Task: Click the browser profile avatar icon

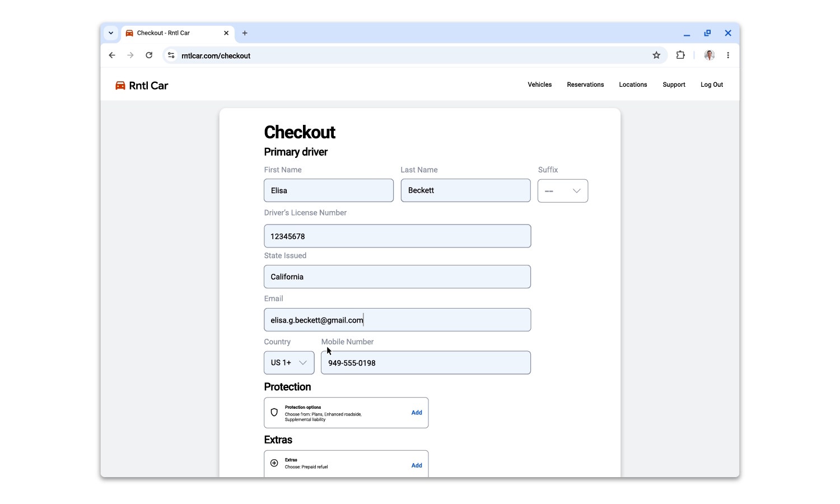Action: point(709,55)
